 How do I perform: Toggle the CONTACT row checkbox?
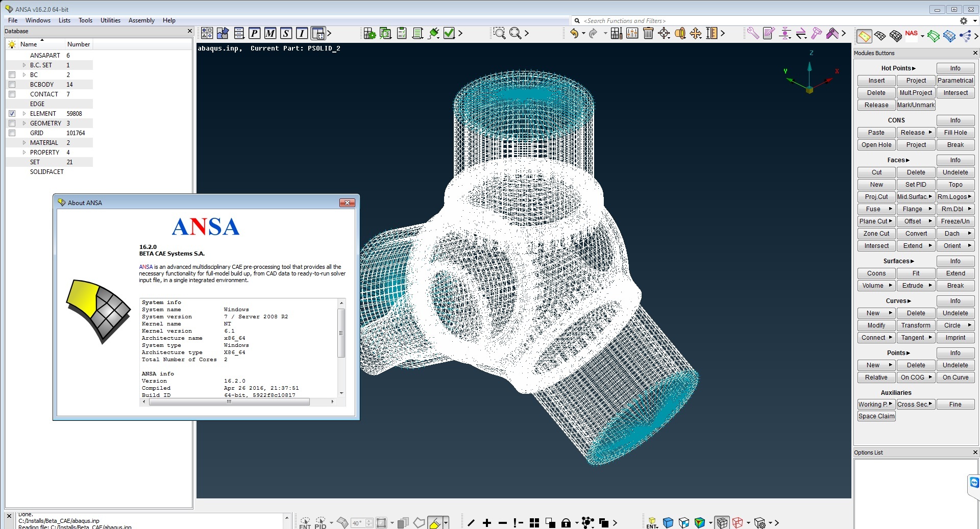click(12, 94)
